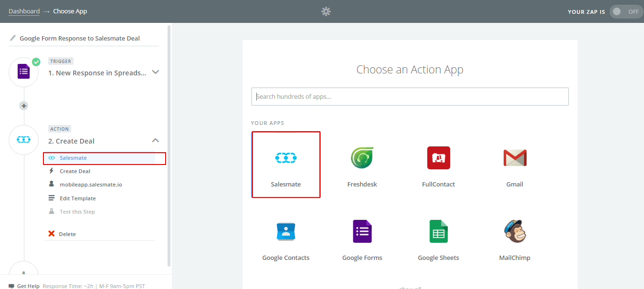Click the account person icon beside mobileapp.salesmate.io
This screenshot has height=289, width=644.
click(x=52, y=184)
